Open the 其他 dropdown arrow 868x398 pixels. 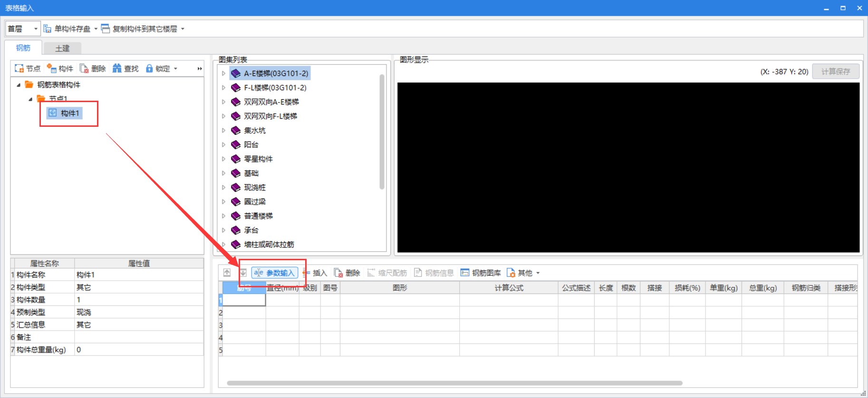coord(538,273)
